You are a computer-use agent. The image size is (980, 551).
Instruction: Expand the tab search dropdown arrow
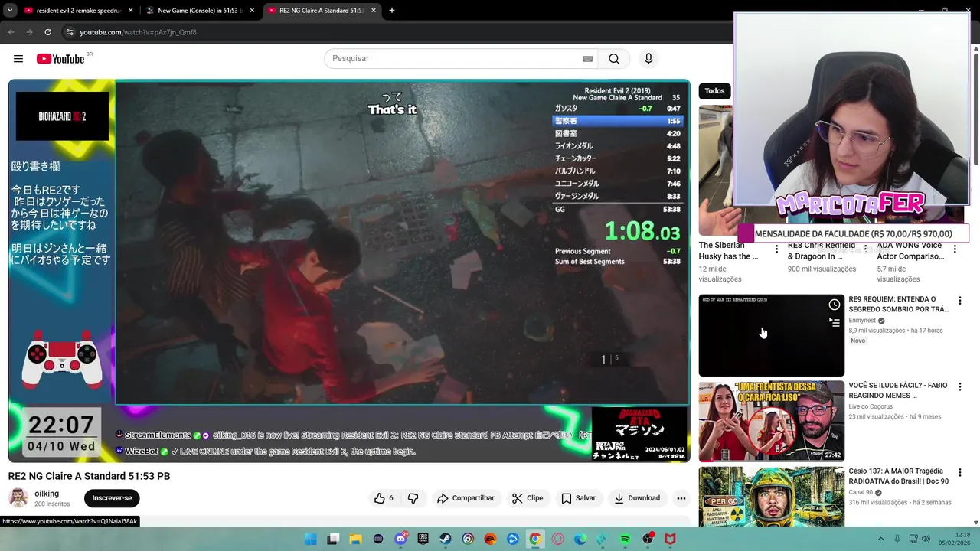point(10,11)
